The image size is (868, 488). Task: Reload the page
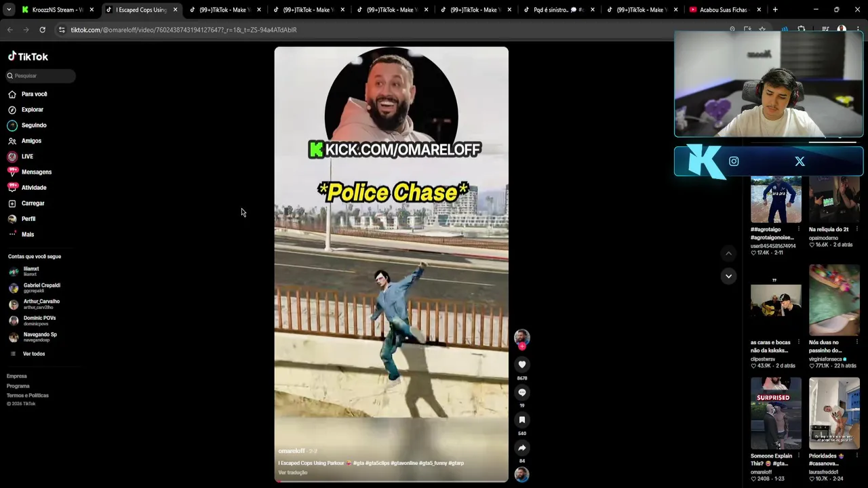click(x=42, y=30)
